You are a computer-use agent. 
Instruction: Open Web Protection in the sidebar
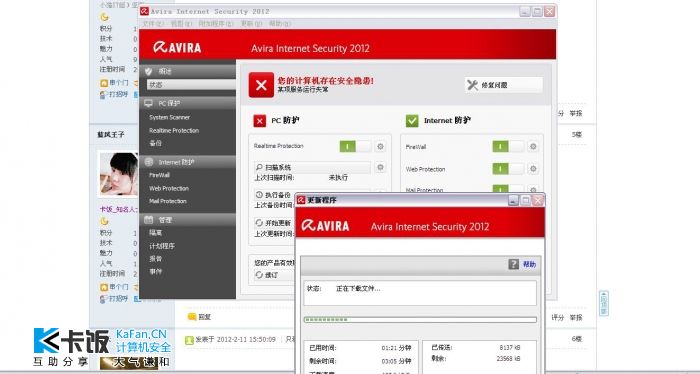click(x=169, y=188)
